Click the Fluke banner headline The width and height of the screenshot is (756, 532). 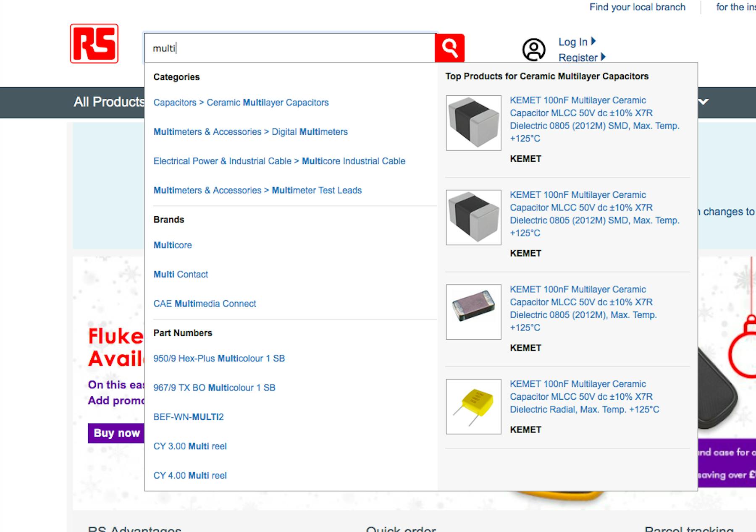click(x=116, y=348)
